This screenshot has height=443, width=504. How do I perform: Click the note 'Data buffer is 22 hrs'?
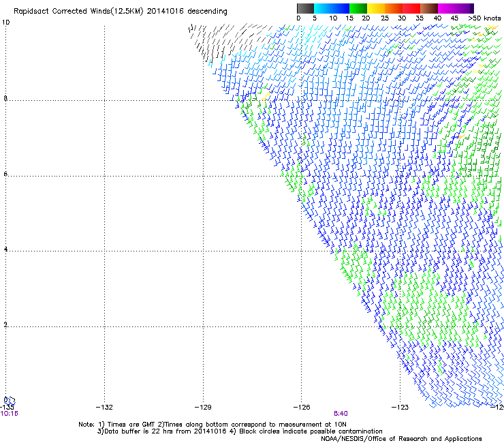point(139,431)
